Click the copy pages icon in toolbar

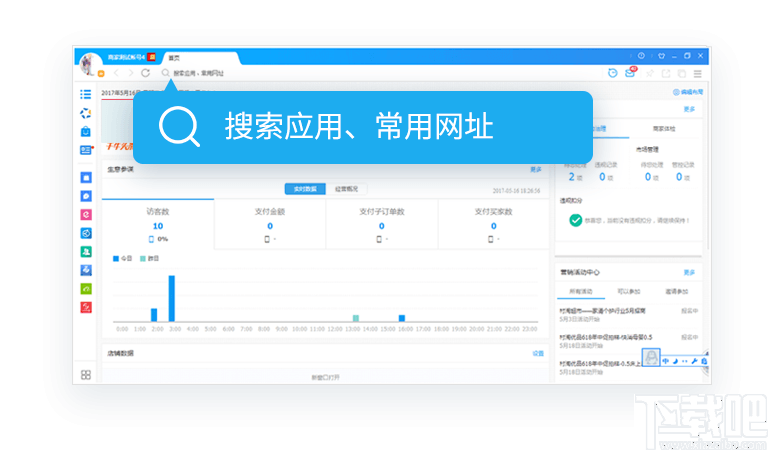pos(682,74)
